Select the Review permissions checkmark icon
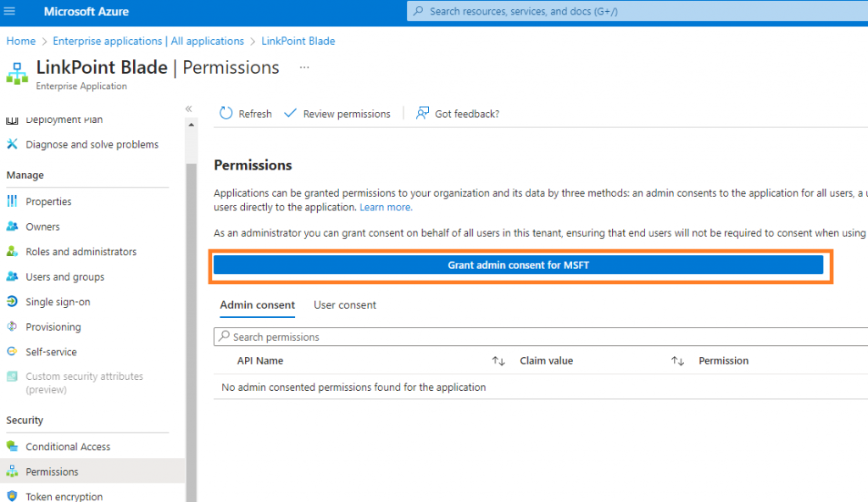868x502 pixels. (x=289, y=113)
